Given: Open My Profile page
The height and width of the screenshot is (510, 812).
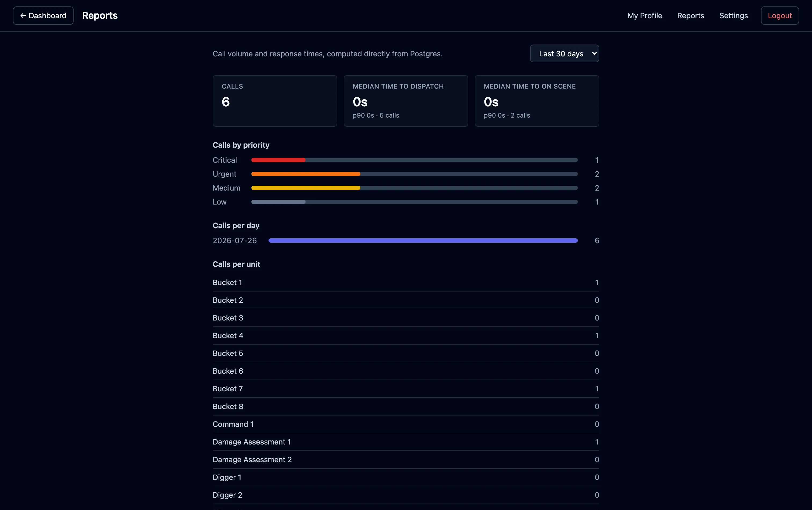Looking at the screenshot, I should (644, 16).
